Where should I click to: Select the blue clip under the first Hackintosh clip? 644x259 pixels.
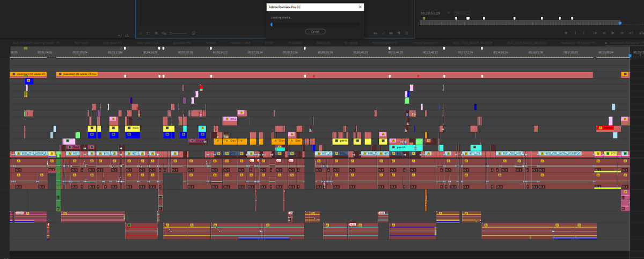pyautogui.click(x=29, y=81)
